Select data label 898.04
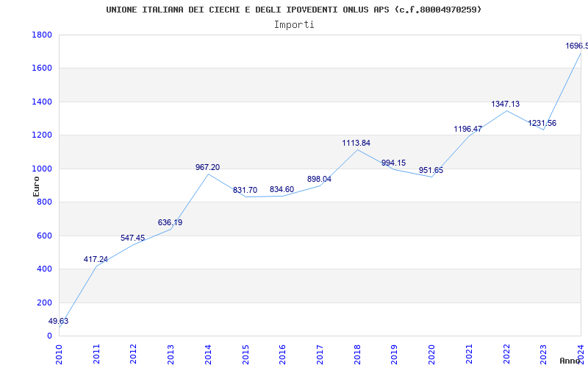 pyautogui.click(x=319, y=179)
